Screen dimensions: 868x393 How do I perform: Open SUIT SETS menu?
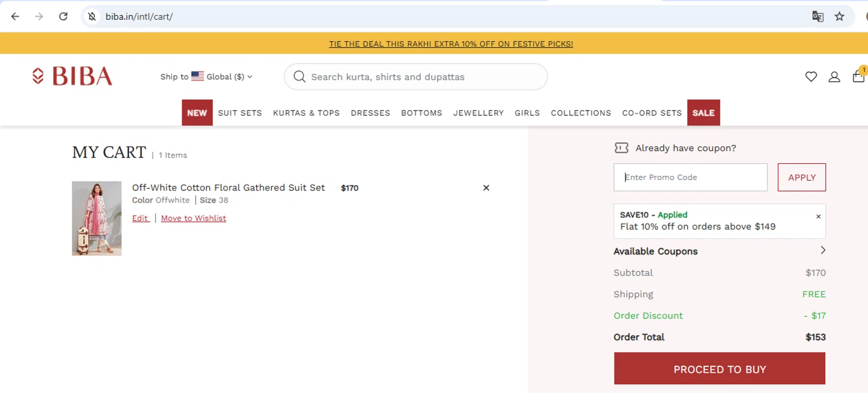click(240, 113)
